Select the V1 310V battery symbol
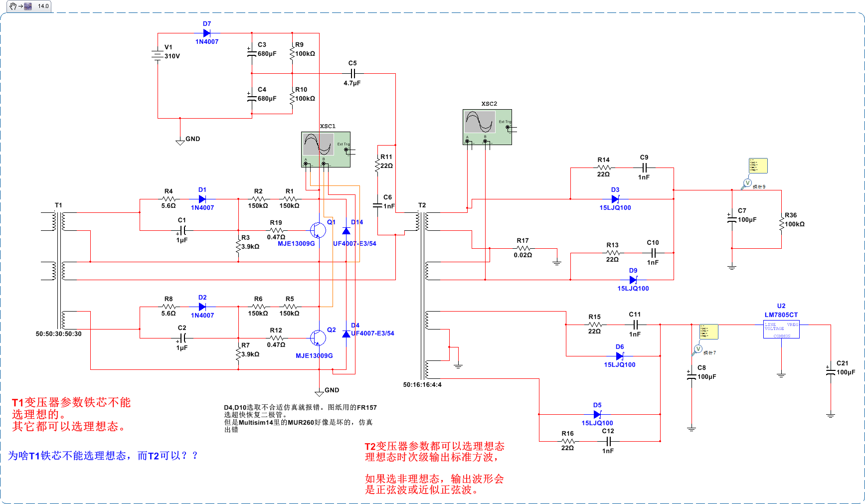This screenshot has width=865, height=504. pyautogui.click(x=158, y=54)
